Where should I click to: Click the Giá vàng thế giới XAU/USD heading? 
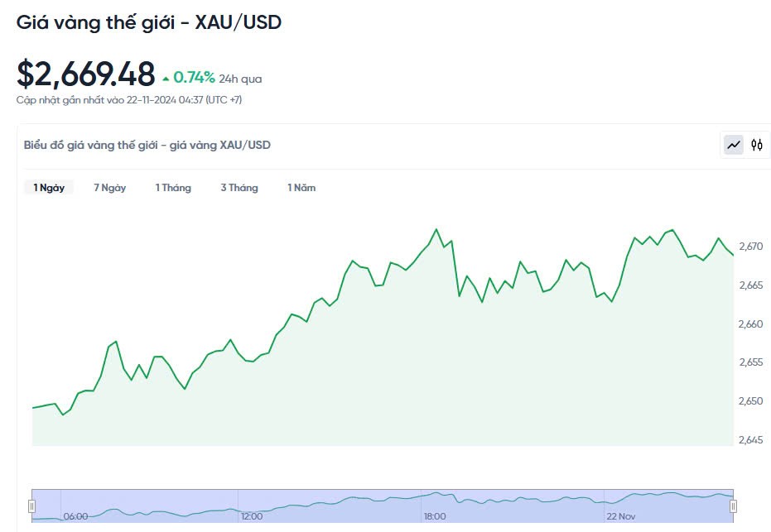(149, 22)
